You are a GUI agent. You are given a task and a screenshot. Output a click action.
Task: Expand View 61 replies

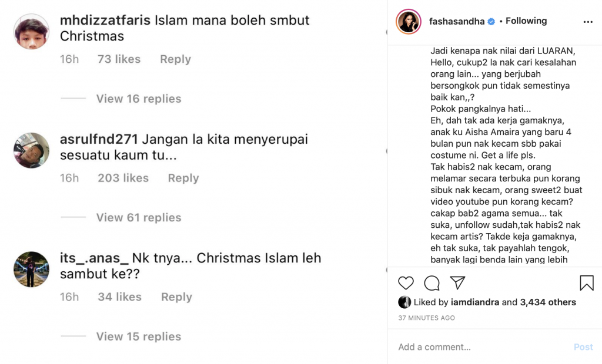139,217
